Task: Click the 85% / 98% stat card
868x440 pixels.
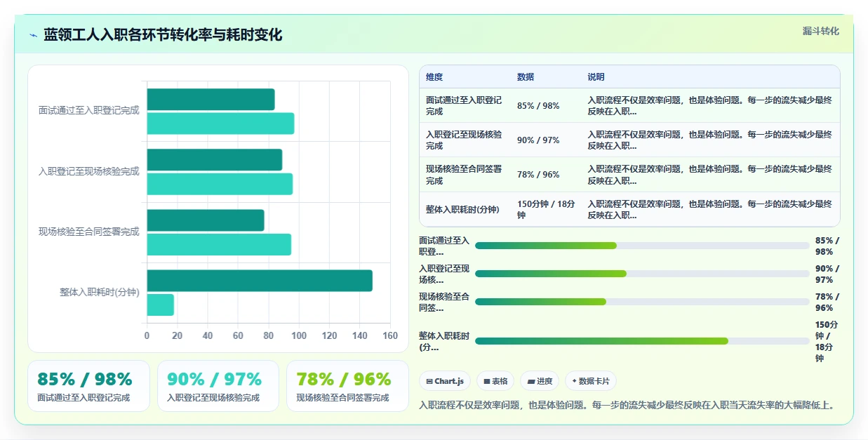Action: tap(88, 386)
